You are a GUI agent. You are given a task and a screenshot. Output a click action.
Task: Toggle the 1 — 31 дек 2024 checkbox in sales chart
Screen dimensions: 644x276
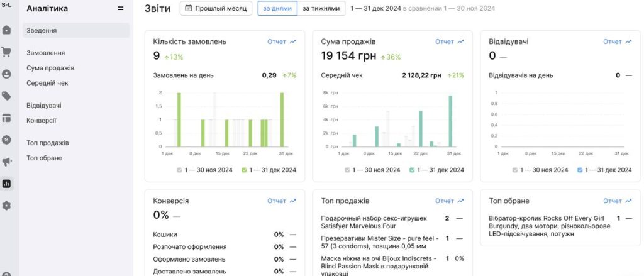tap(412, 170)
